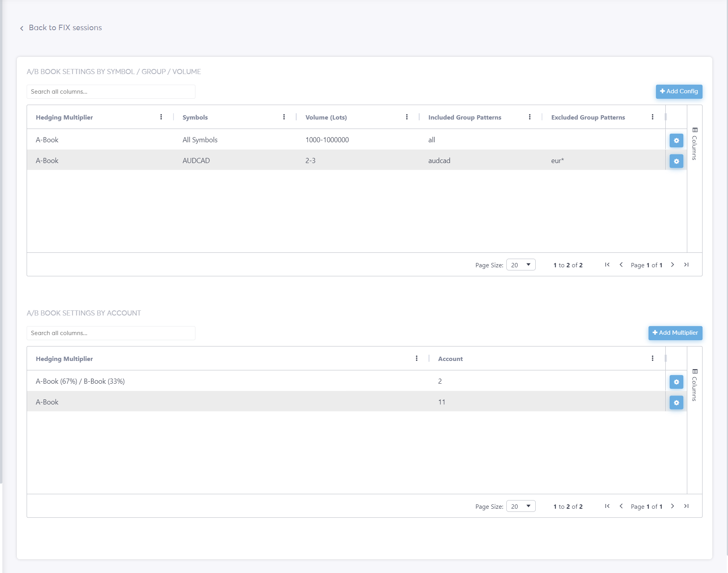The image size is (728, 573).
Task: Click the Add Config button
Action: pos(679,91)
